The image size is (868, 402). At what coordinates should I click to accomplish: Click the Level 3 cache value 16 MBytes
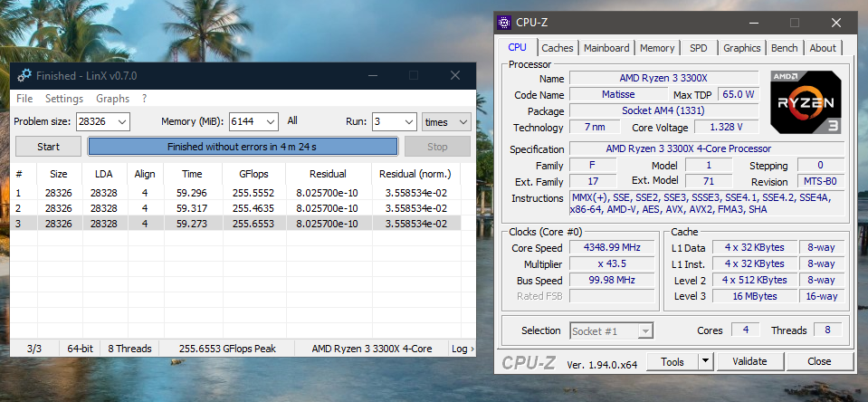[755, 296]
